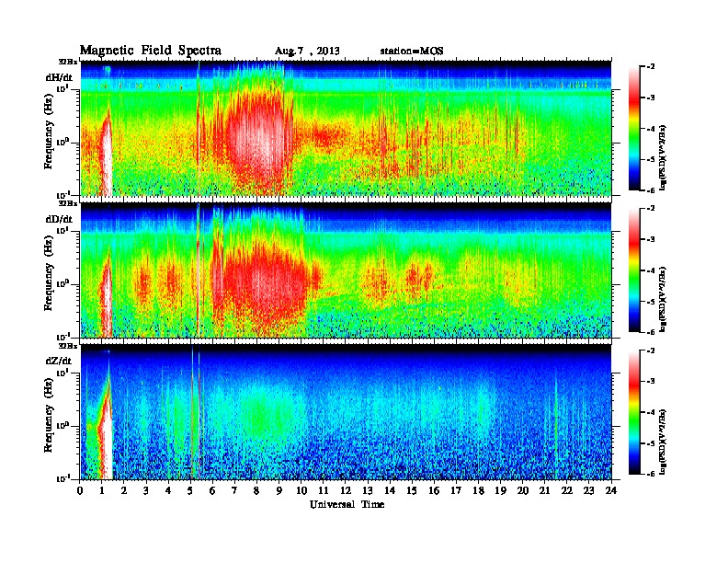Click hour tick label "15" on time axis
Screen dimensions: 728x563
tap(412, 490)
